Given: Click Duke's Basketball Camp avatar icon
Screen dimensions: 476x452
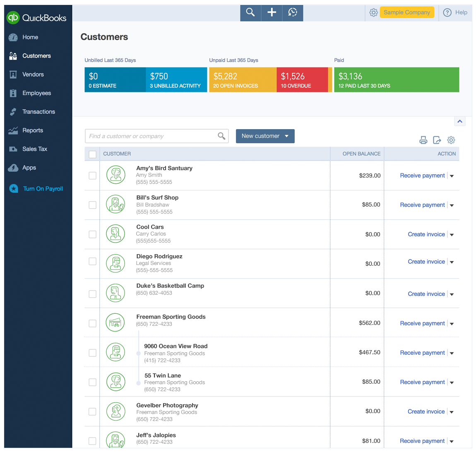Looking at the screenshot, I should click(115, 293).
